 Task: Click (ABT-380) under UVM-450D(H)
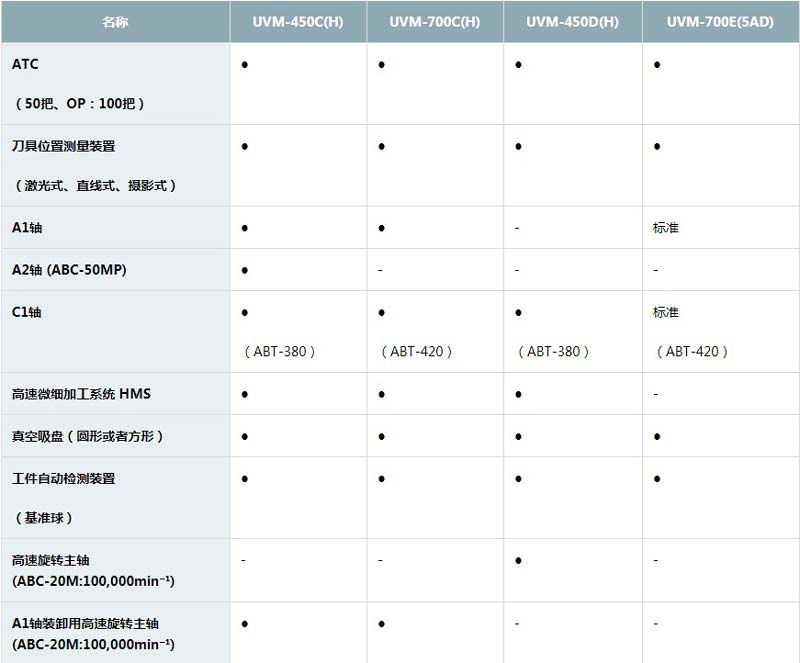(x=553, y=351)
